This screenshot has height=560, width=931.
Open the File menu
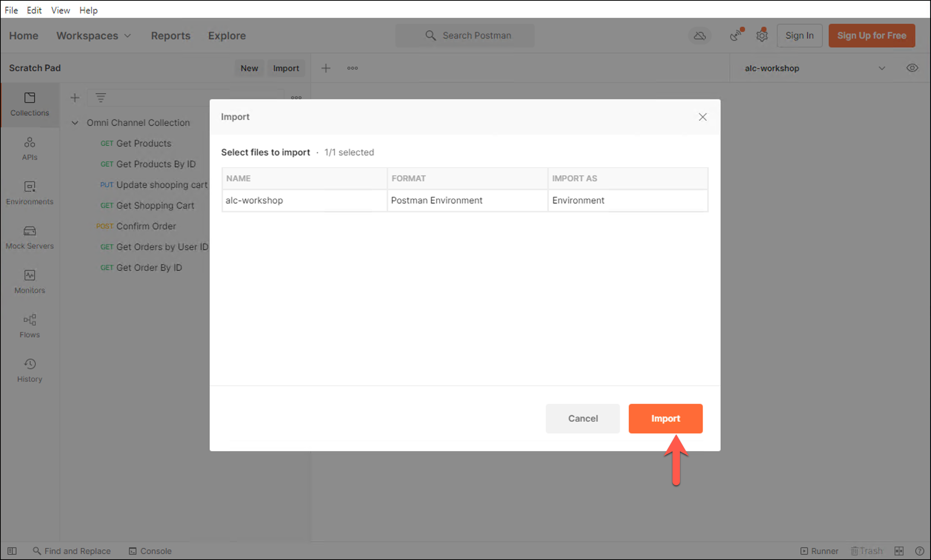pyautogui.click(x=11, y=10)
